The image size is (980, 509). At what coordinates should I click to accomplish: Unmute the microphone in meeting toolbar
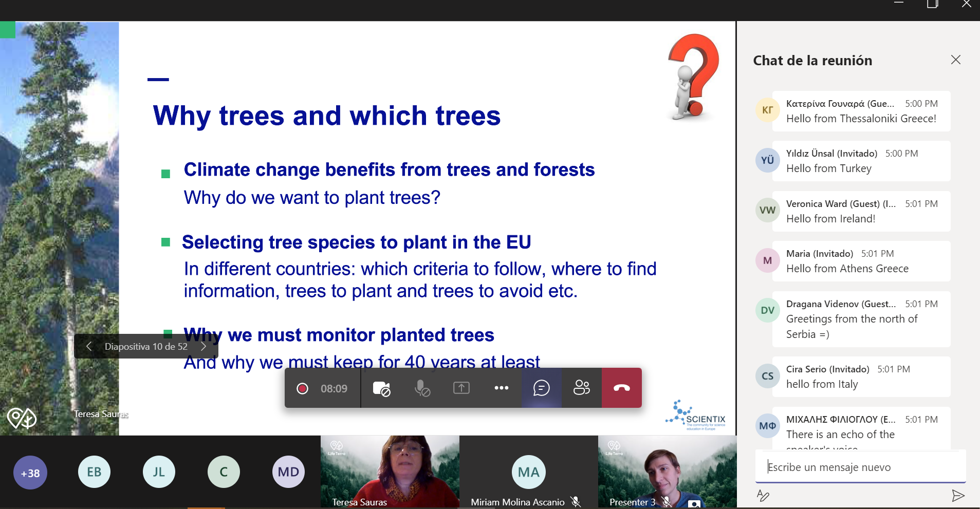(x=422, y=388)
